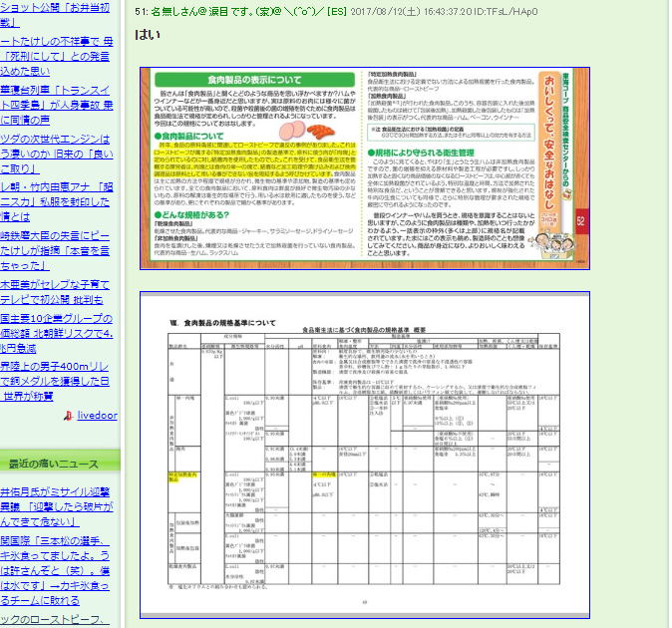Screen dimensions: 672x628
Task: Open the 男子400mリレー 銅メダル article link
Action: 55,381
